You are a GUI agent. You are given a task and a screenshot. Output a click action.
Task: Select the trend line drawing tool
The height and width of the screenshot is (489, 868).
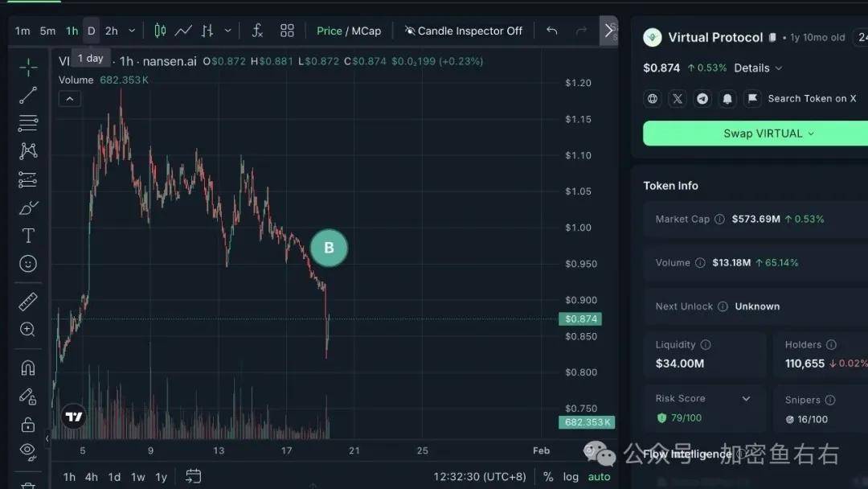tap(28, 96)
